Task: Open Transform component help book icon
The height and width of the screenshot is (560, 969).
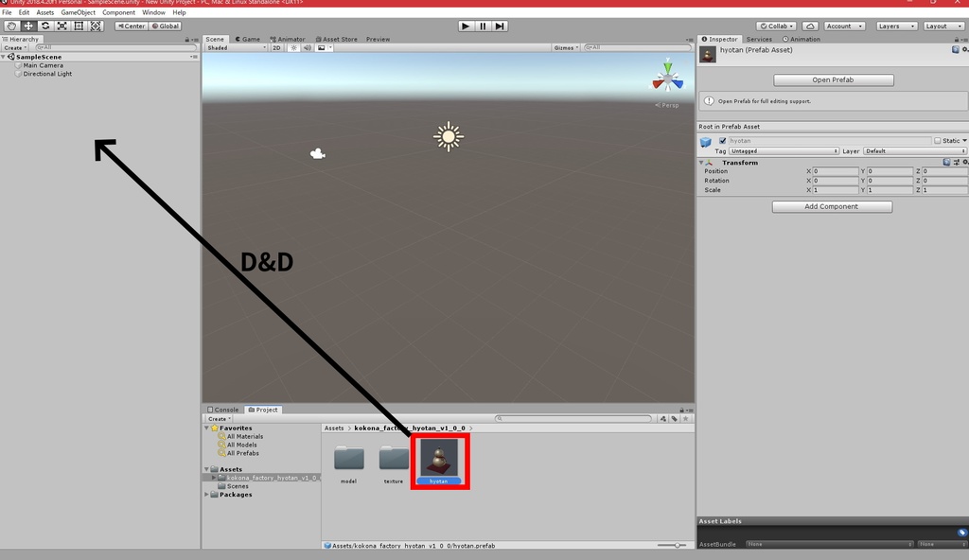Action: 946,162
